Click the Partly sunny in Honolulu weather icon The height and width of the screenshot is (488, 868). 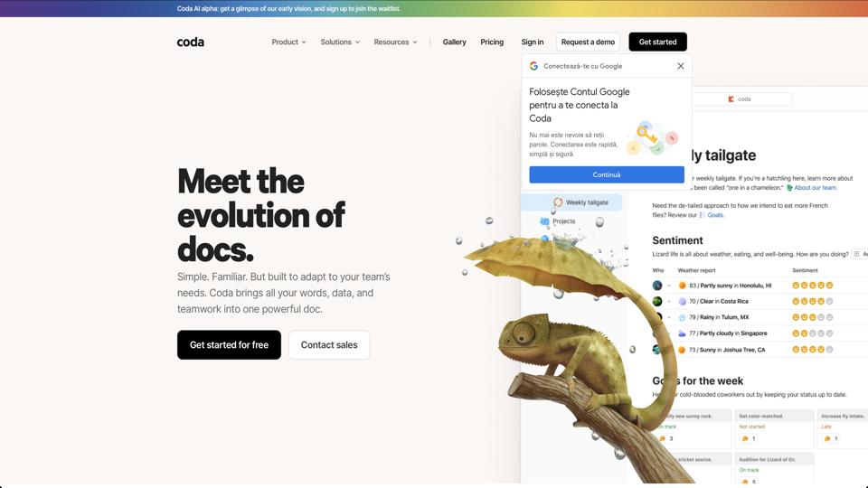683,286
